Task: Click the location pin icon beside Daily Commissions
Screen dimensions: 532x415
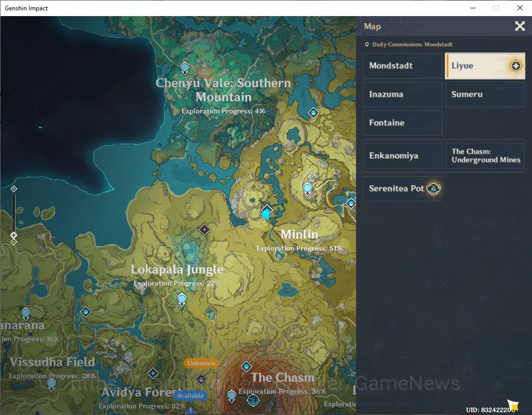Action: tap(367, 45)
